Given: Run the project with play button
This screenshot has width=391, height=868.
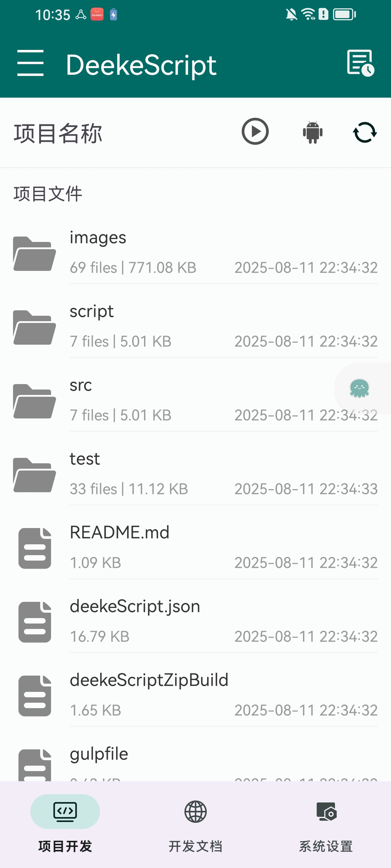Looking at the screenshot, I should [255, 132].
